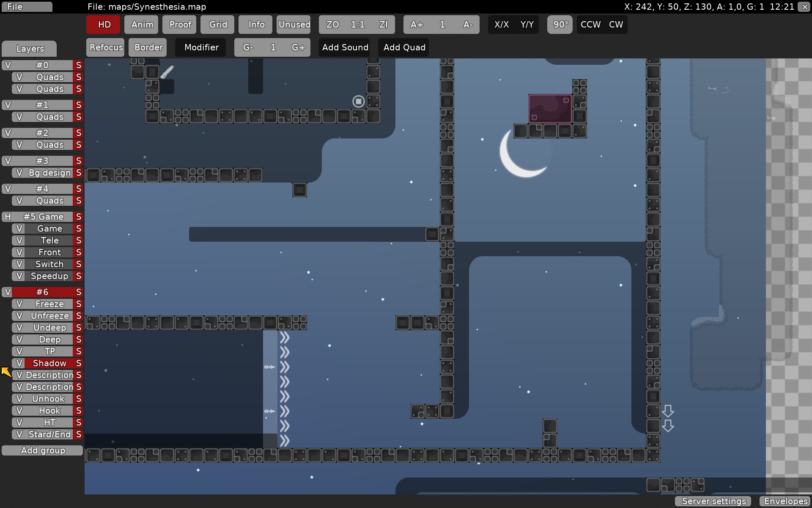
Task: Enable Proof view mode
Action: tap(179, 24)
